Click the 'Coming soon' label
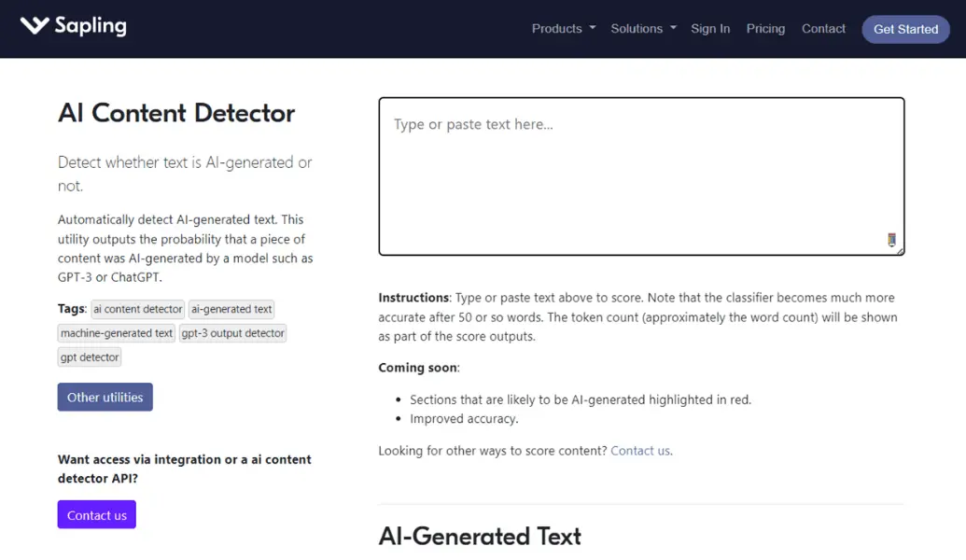Image resolution: width=966 pixels, height=560 pixels. click(418, 368)
